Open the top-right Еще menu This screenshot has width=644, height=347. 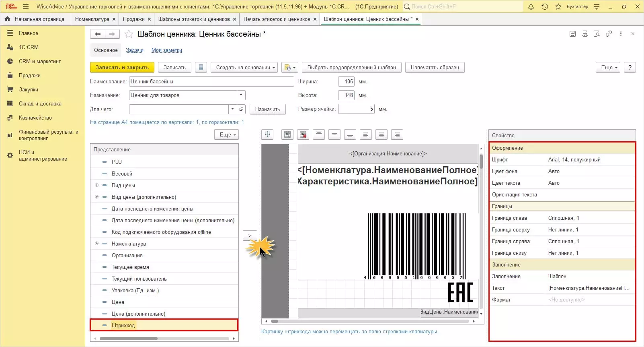609,68
